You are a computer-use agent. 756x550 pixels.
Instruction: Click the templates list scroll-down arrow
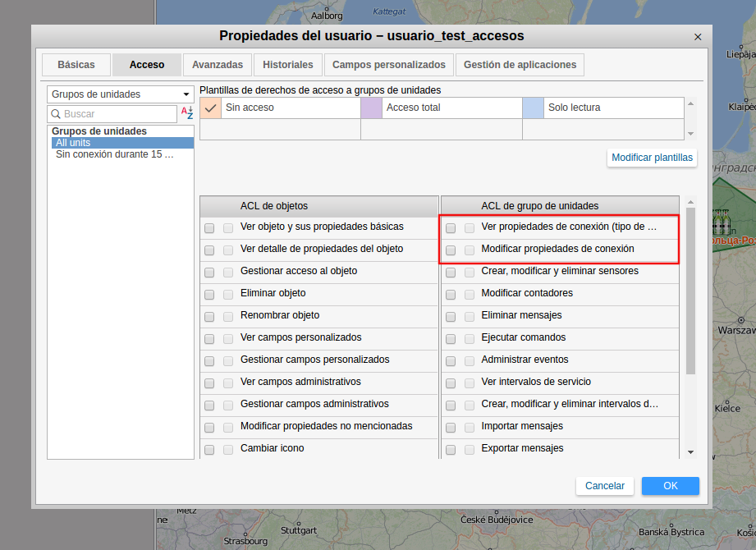pyautogui.click(x=690, y=134)
